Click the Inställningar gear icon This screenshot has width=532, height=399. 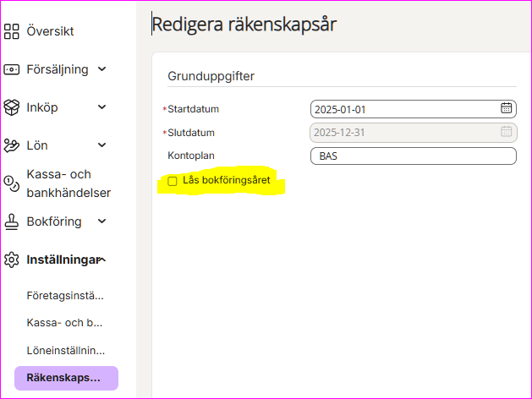[x=11, y=260]
